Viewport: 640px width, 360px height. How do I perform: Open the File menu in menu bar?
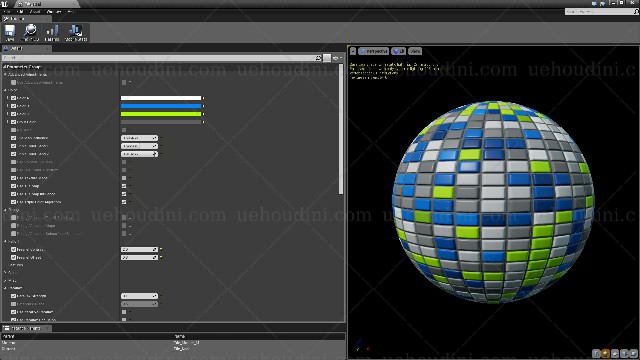pos(7,12)
